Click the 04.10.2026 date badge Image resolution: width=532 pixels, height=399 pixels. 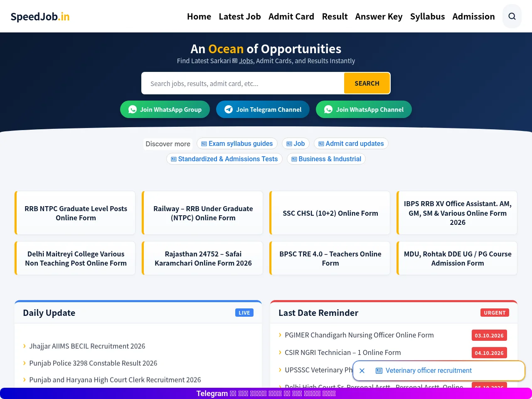(x=489, y=353)
